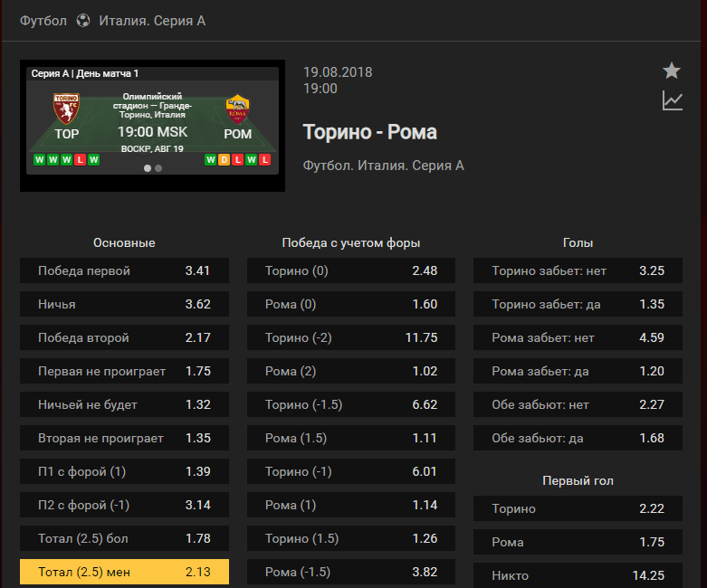Choose first goal Никто at 14.25

(x=578, y=575)
